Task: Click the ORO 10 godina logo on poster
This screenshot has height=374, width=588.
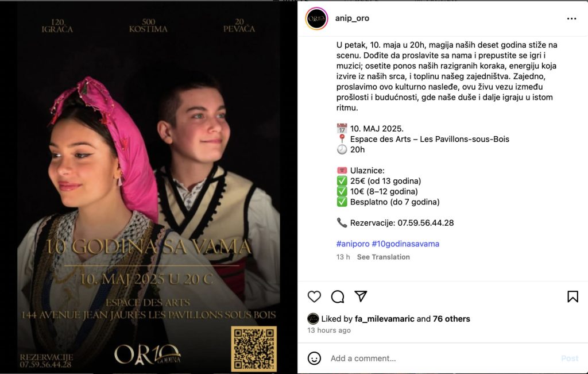Action: (148, 355)
